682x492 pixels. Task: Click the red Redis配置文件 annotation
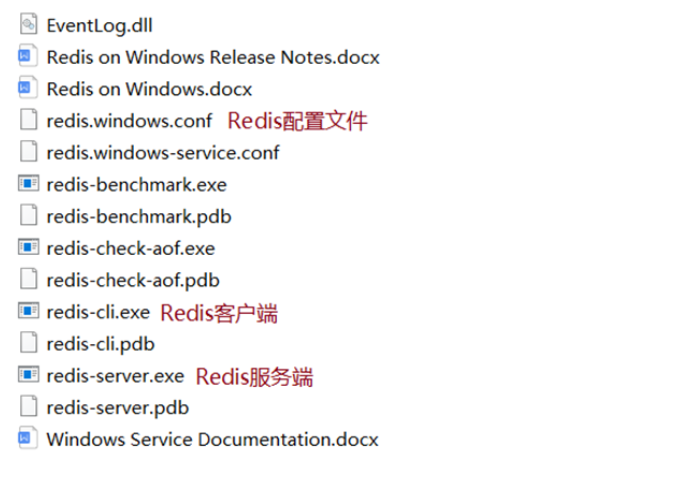298,120
